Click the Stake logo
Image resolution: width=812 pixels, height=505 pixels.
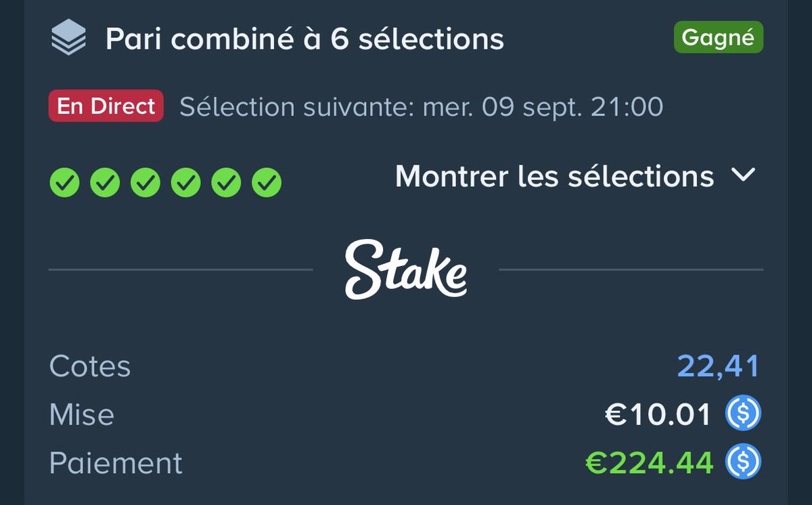pos(405,269)
